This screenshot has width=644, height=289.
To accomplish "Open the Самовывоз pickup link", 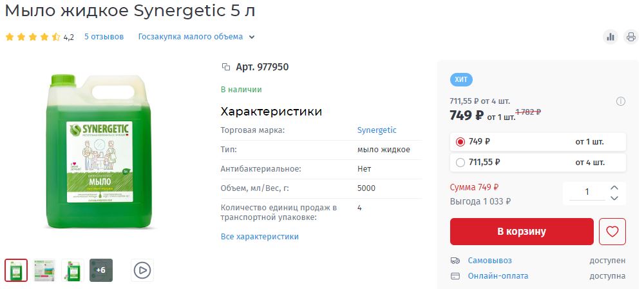I will (x=490, y=261).
